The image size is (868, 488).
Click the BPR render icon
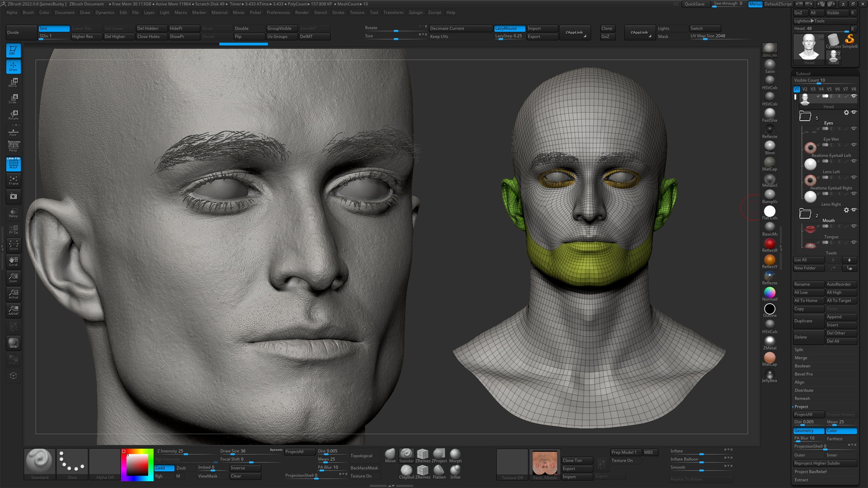[13, 343]
